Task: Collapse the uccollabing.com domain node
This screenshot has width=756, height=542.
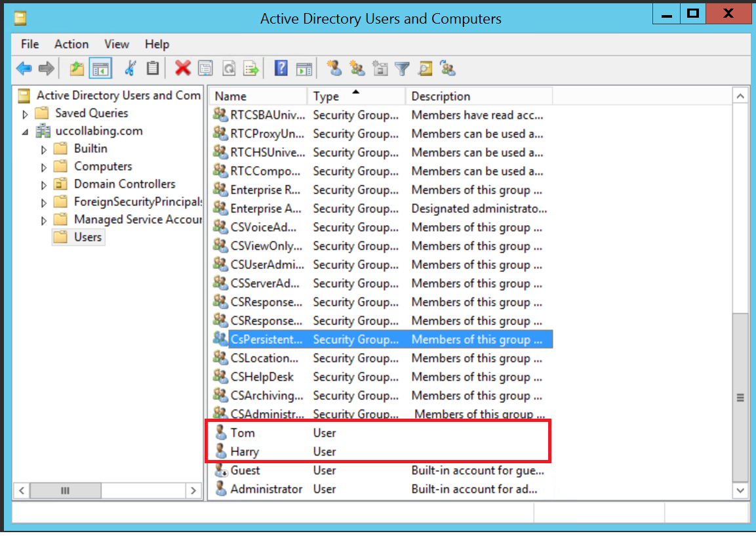Action: pos(26,132)
